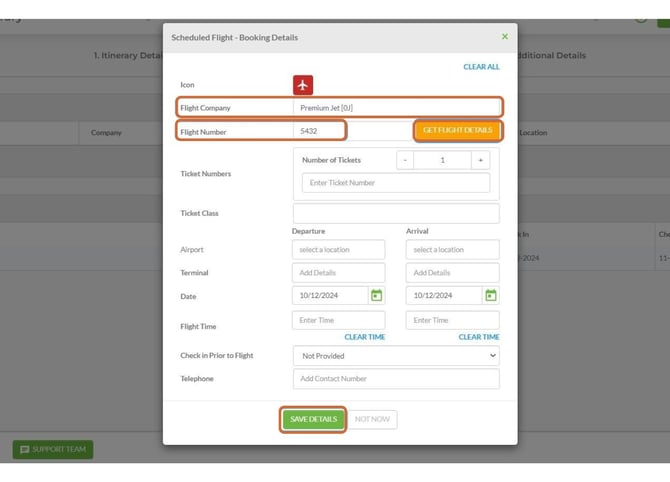Screen dimensions: 670x482
Task: Click the Telephone contact number field
Action: tap(396, 379)
